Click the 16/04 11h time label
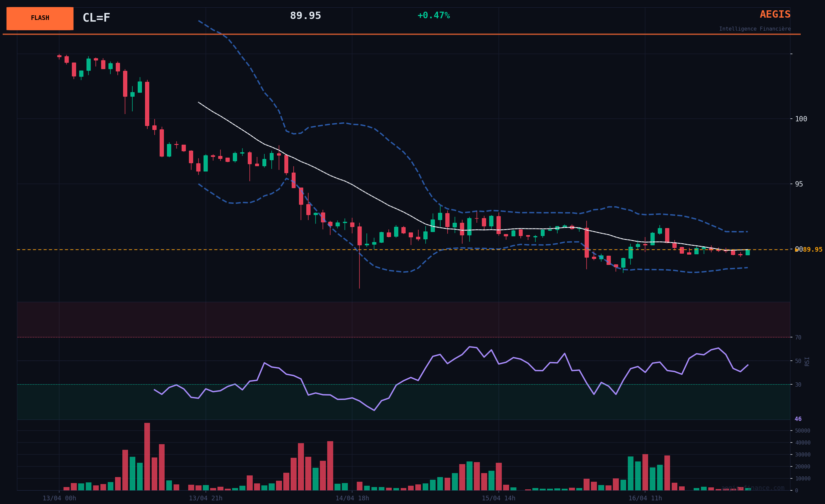The width and height of the screenshot is (825, 504). 645,498
